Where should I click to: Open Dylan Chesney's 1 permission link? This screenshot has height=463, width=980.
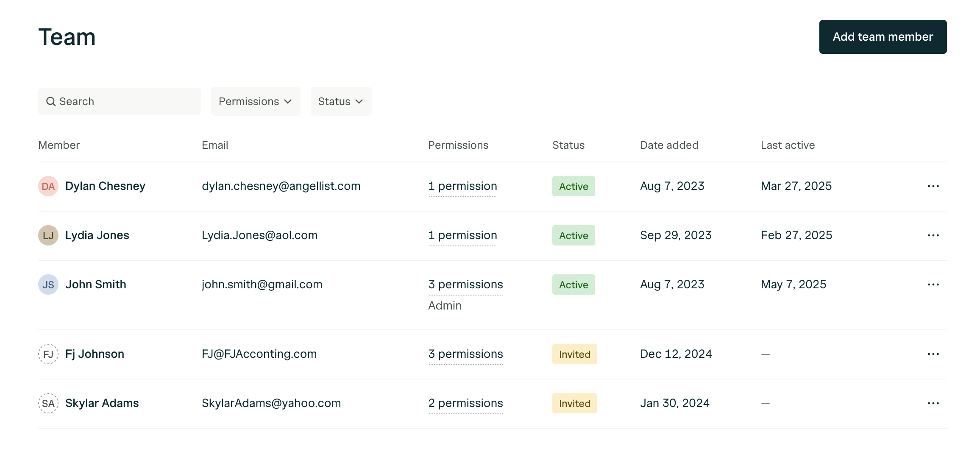tap(462, 186)
